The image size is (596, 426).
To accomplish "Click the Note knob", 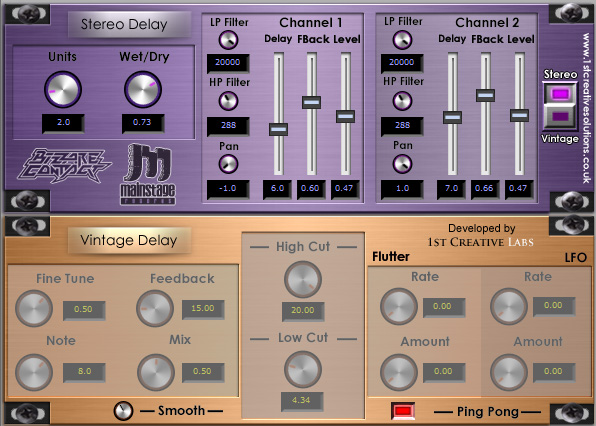I will [x=34, y=372].
